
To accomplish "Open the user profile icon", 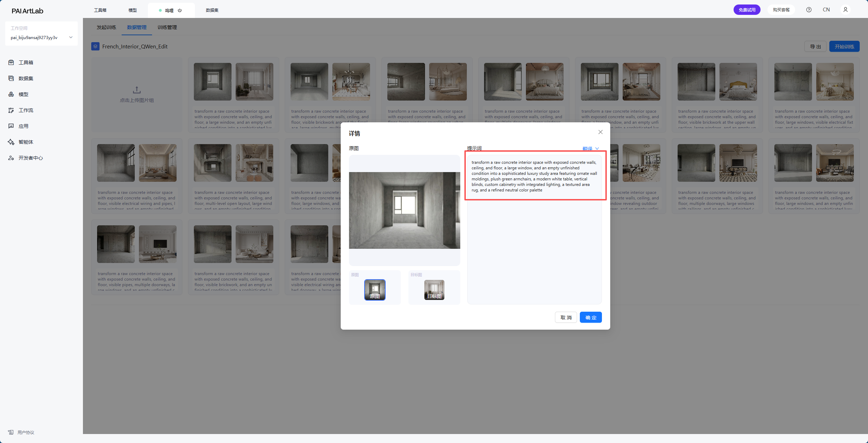I will pyautogui.click(x=845, y=10).
